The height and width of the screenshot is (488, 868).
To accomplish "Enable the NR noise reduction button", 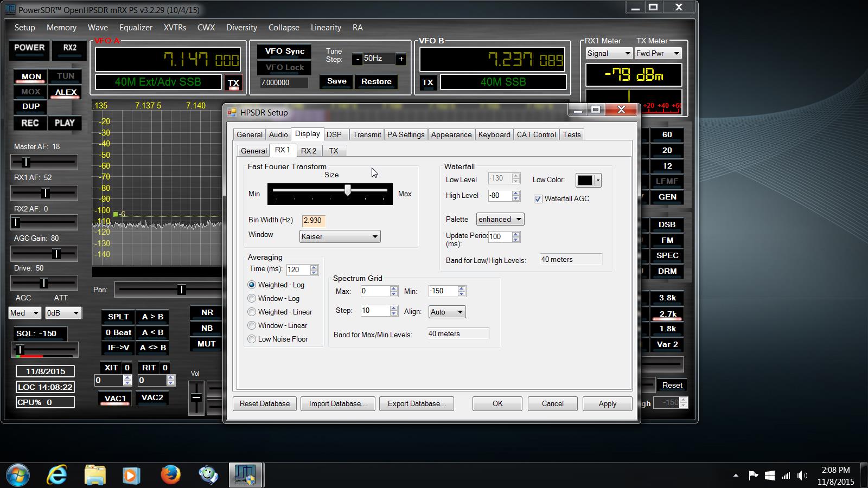I will click(x=207, y=312).
